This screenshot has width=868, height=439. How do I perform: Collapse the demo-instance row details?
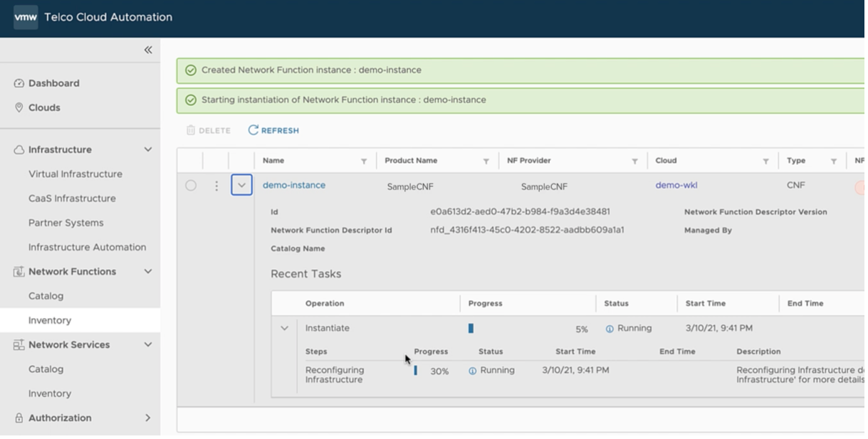[x=241, y=186]
